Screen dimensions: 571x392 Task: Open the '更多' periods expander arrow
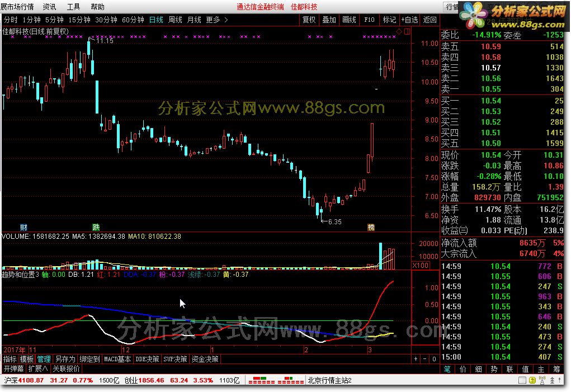click(x=226, y=20)
